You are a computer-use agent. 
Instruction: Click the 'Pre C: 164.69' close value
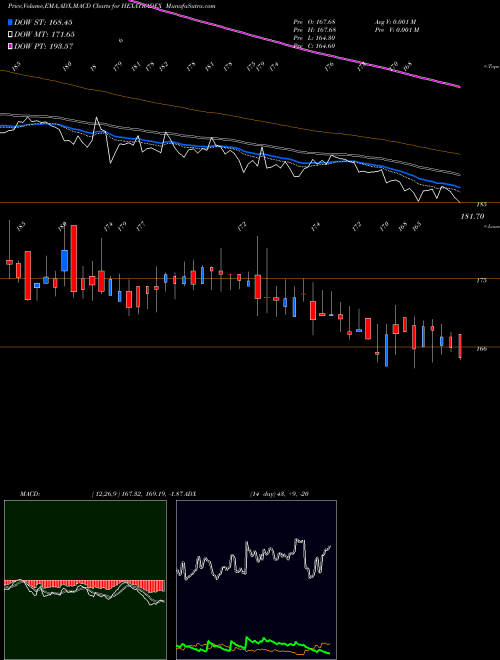point(314,46)
